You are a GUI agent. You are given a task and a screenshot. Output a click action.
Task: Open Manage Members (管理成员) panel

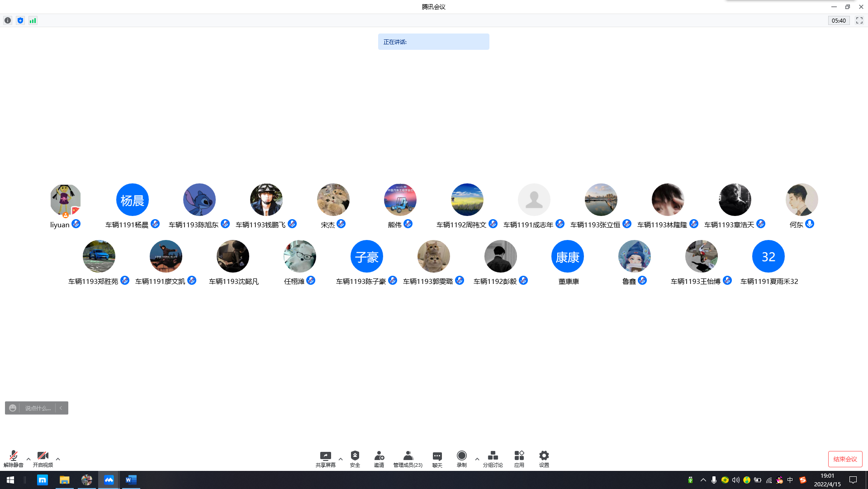tap(408, 458)
